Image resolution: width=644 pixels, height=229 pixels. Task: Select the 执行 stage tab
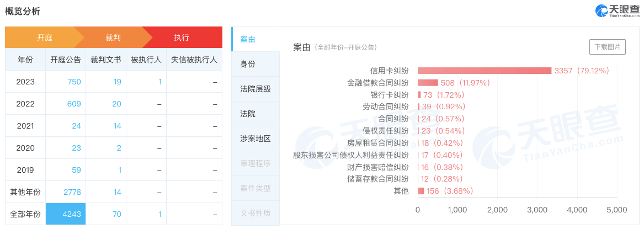coord(182,38)
